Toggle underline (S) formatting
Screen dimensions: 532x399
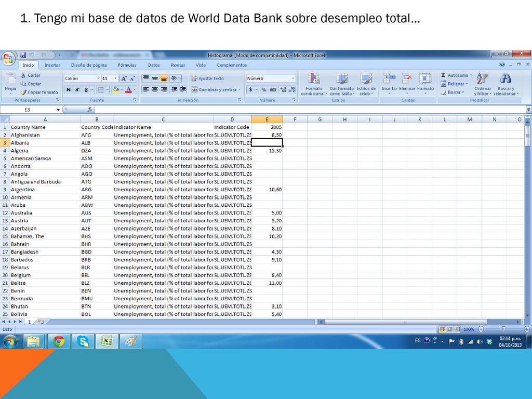86,89
